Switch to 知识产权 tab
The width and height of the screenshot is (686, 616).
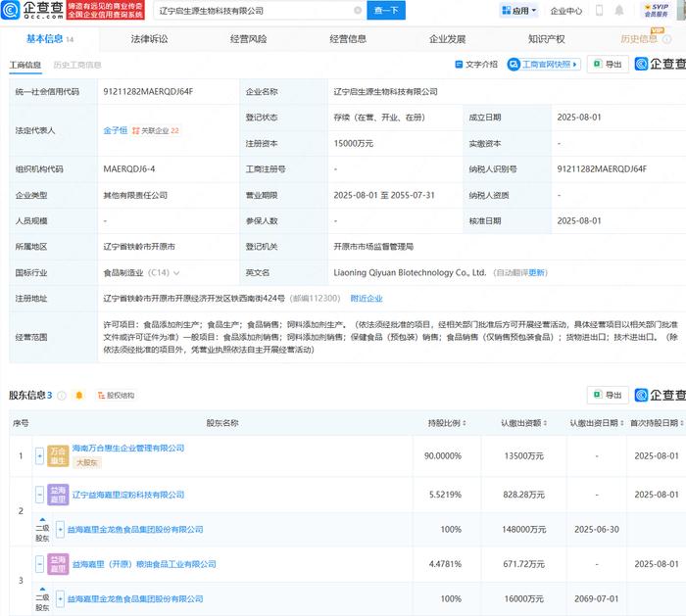pyautogui.click(x=547, y=39)
